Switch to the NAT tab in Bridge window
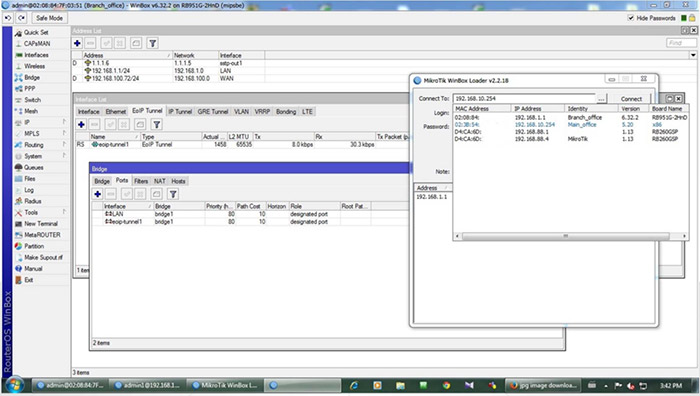The height and width of the screenshot is (396, 700). point(160,181)
